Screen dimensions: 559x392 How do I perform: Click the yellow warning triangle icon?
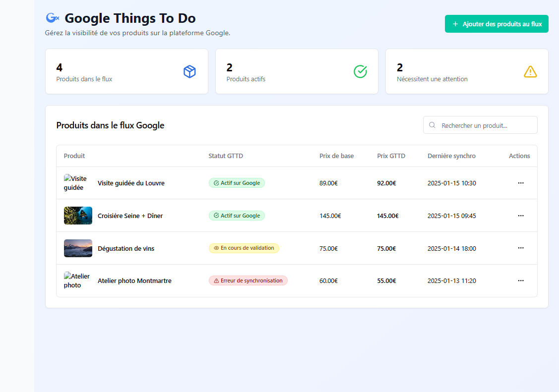tap(530, 72)
